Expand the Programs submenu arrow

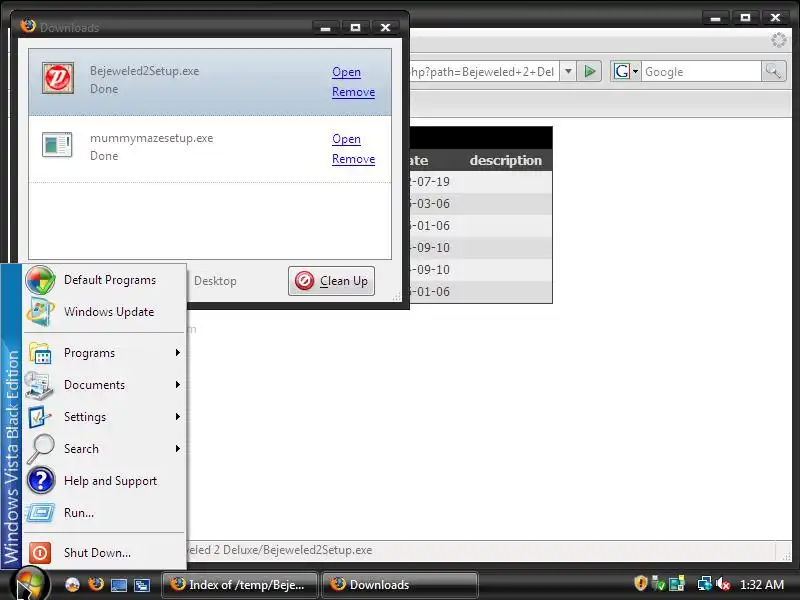click(178, 353)
